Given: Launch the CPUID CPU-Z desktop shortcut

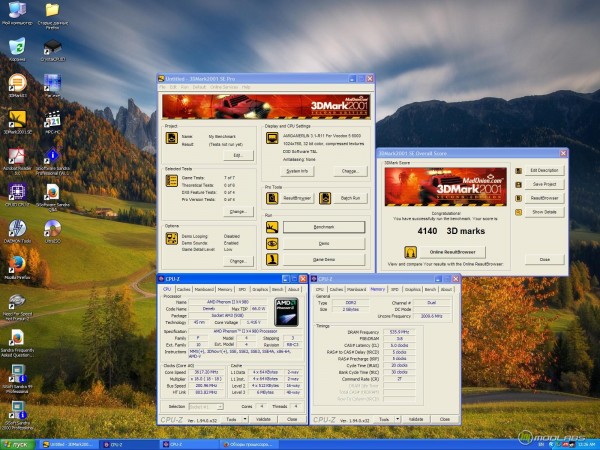Looking at the screenshot, I should tap(17, 192).
